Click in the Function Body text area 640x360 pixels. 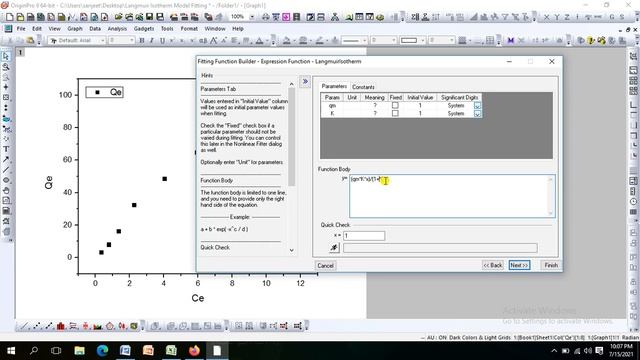tap(452, 196)
